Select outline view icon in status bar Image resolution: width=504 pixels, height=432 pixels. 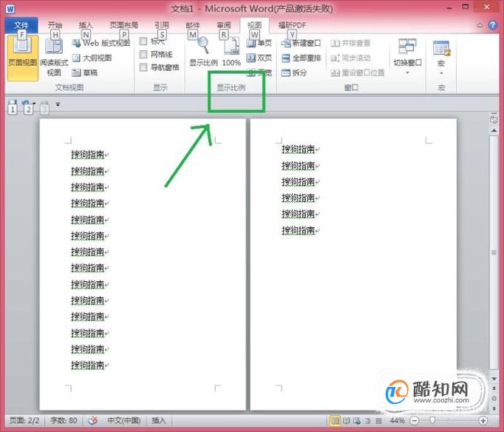pos(368,420)
